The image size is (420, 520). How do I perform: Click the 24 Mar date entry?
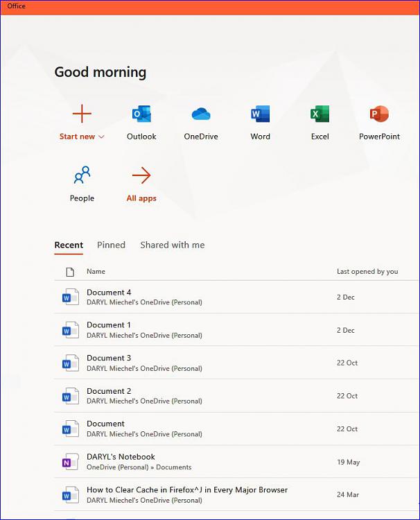(x=348, y=495)
